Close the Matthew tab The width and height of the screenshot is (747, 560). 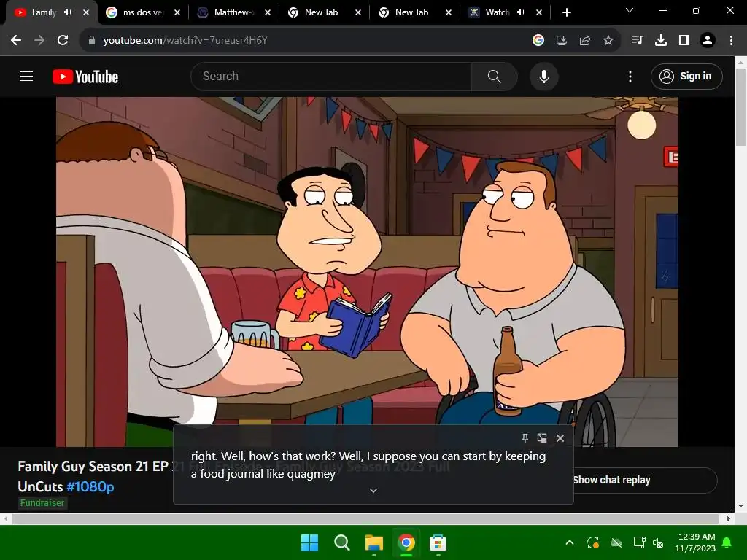click(268, 12)
